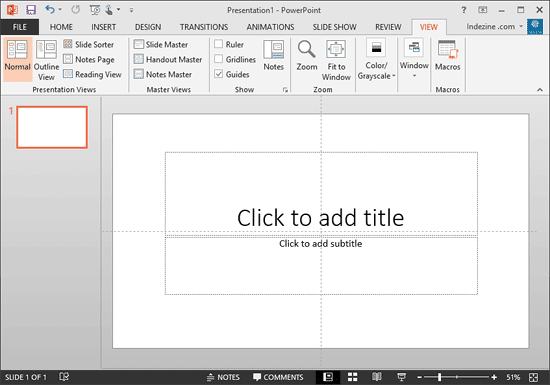This screenshot has width=550, height=385.
Task: Expand Color/Grayscale dropdown
Action: 376,60
